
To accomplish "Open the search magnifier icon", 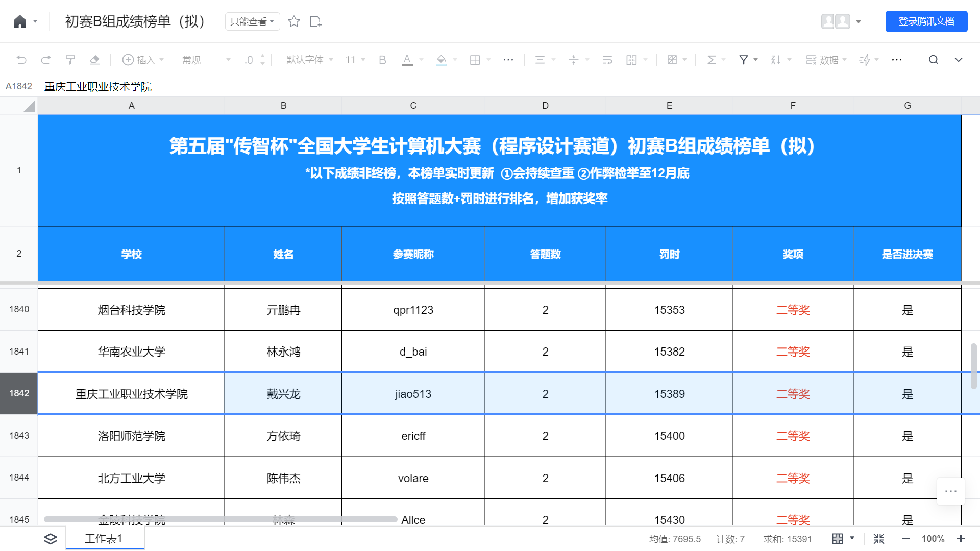I will click(933, 60).
